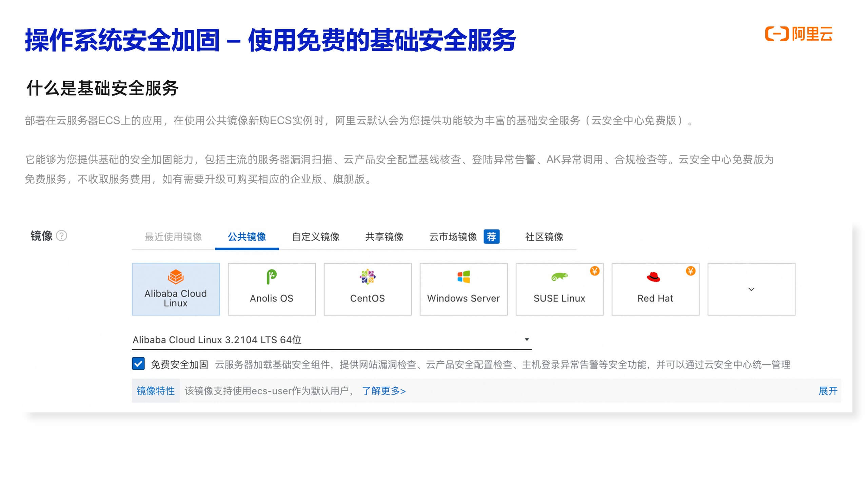
Task: Open the Alibaba Cloud Linux 3.2104 version dropdown
Action: tap(332, 340)
